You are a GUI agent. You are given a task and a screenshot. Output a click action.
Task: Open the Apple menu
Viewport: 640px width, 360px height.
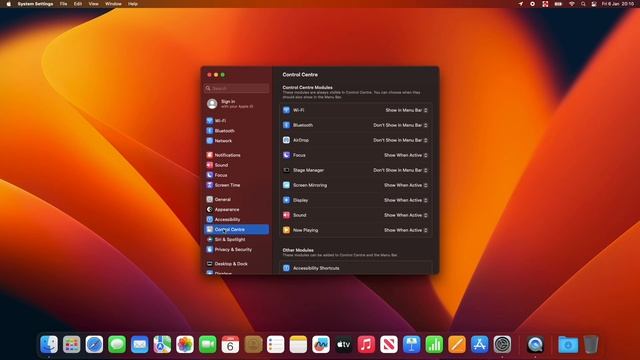(9, 4)
